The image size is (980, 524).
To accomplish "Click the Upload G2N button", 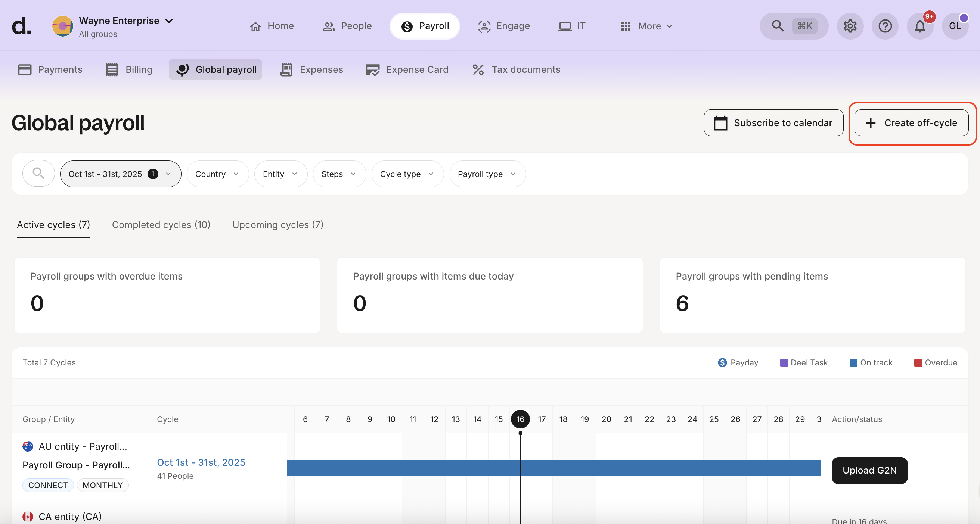I will (x=869, y=470).
